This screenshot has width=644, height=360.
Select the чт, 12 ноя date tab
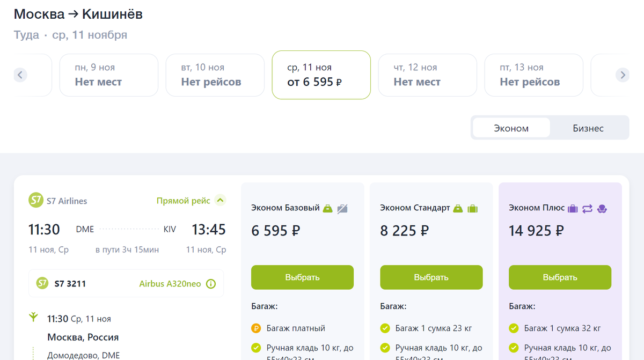pyautogui.click(x=427, y=75)
